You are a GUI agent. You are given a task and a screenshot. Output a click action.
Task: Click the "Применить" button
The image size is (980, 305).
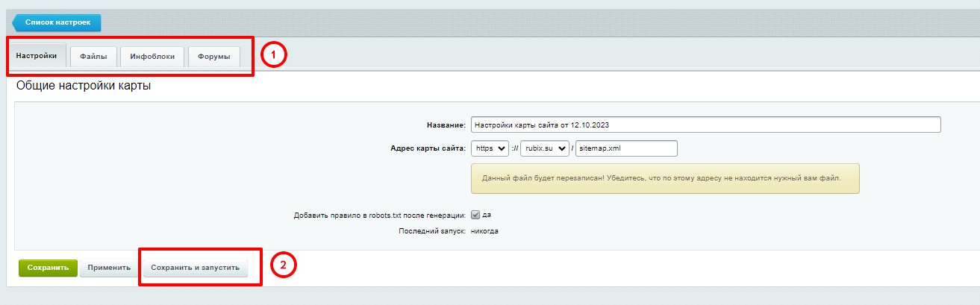click(109, 268)
